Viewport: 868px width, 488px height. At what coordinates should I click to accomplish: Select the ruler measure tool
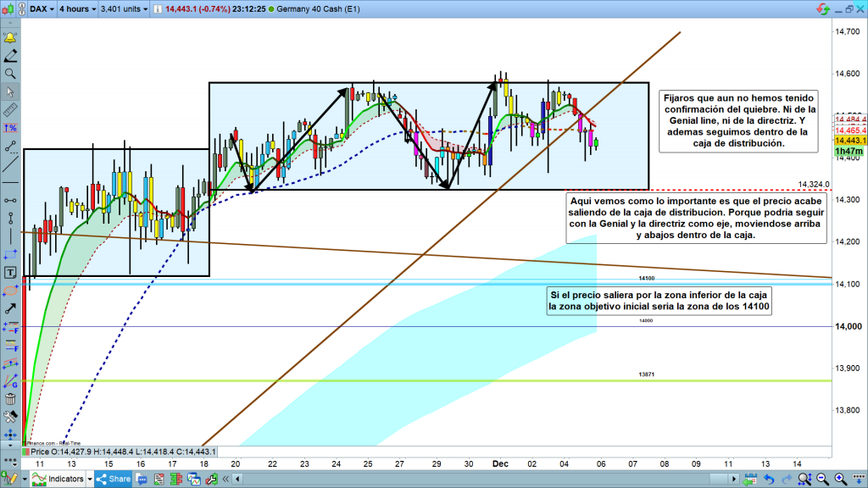pyautogui.click(x=11, y=109)
